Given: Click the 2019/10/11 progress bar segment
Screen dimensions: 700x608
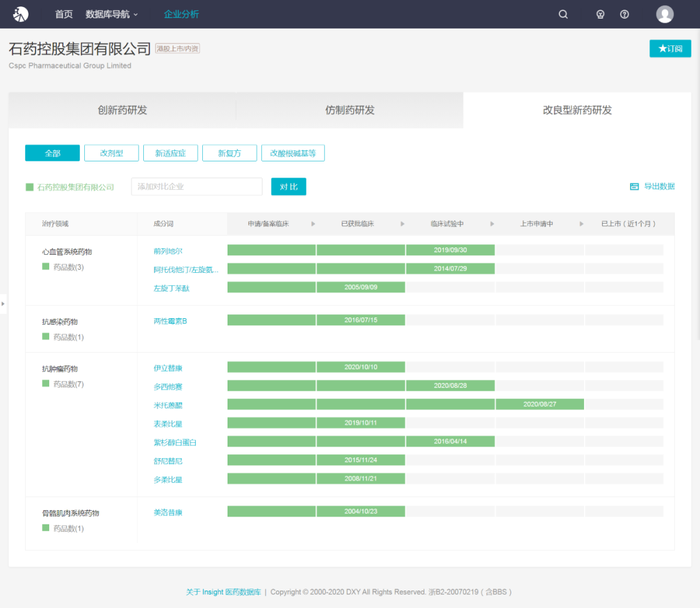Looking at the screenshot, I should click(361, 423).
